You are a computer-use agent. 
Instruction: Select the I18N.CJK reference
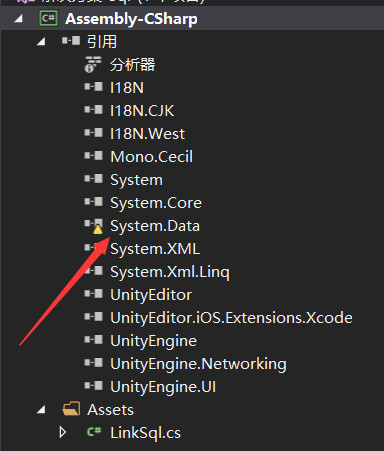[142, 111]
